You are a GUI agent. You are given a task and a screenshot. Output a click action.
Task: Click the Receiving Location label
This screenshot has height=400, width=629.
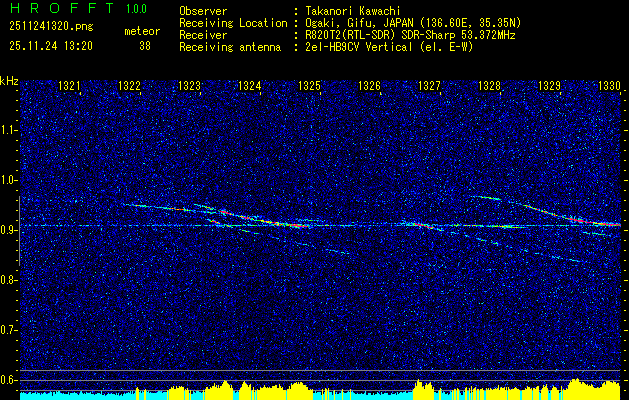click(x=233, y=23)
